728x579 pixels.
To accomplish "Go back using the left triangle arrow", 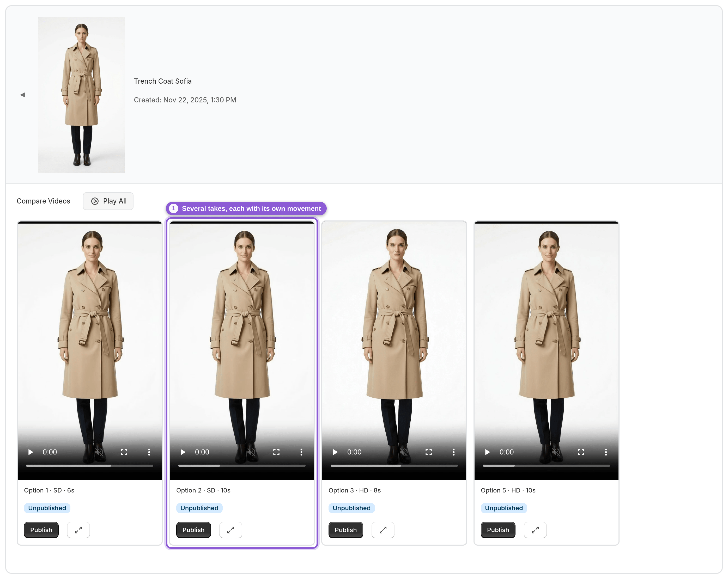I will [22, 95].
